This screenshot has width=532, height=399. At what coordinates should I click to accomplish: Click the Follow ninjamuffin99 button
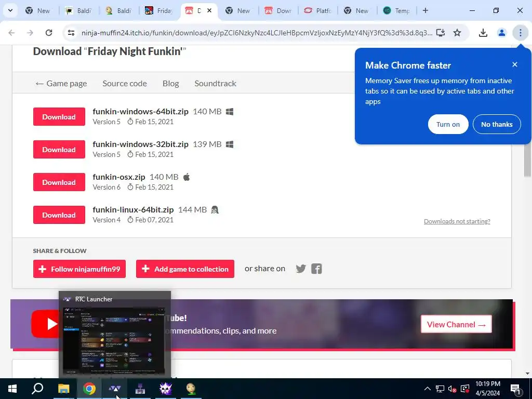[x=79, y=269]
